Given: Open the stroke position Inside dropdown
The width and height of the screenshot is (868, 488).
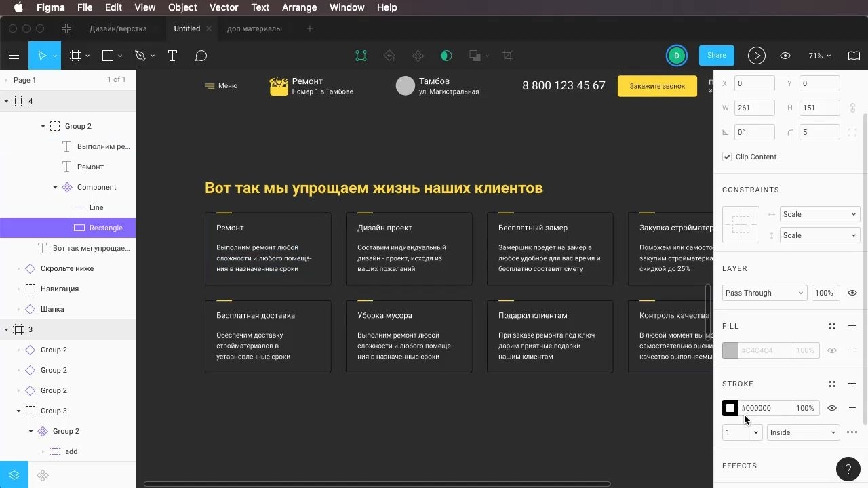Looking at the screenshot, I should pos(803,432).
